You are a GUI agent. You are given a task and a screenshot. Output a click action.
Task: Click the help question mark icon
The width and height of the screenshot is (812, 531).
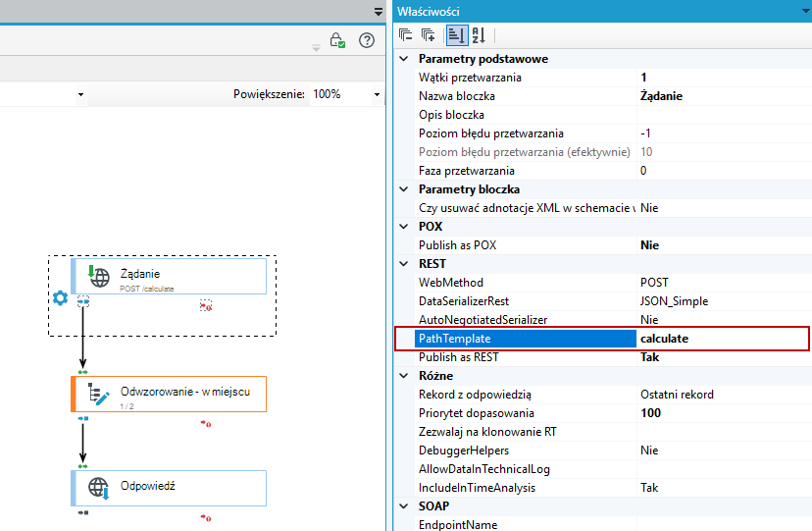pyautogui.click(x=367, y=40)
